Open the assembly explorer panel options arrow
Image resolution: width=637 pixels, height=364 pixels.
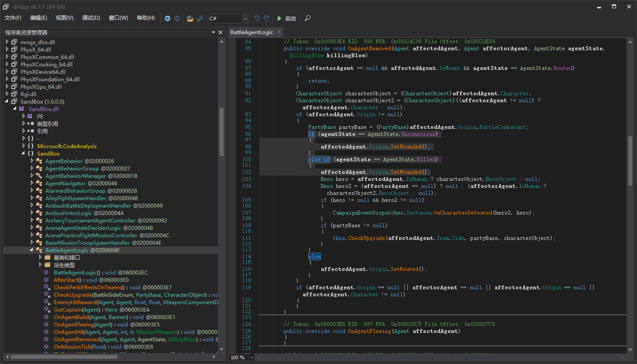click(x=213, y=32)
